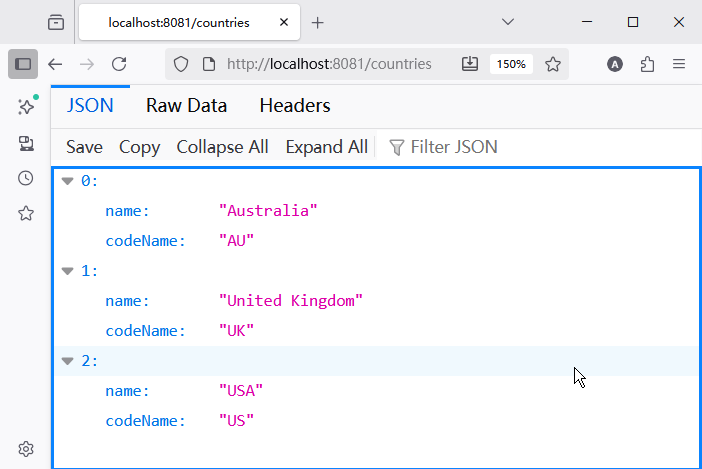Open the extensions puzzle icon
This screenshot has width=702, height=469.
coord(647,64)
